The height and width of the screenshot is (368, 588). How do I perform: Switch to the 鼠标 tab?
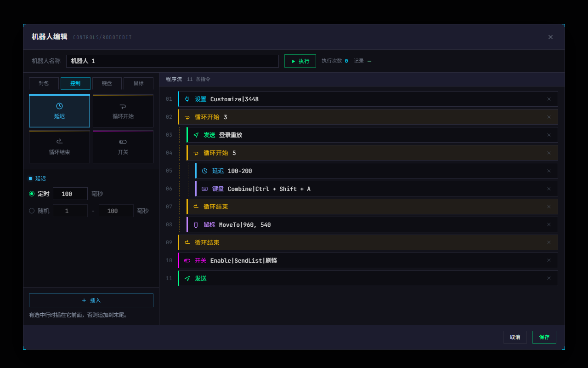coord(138,83)
